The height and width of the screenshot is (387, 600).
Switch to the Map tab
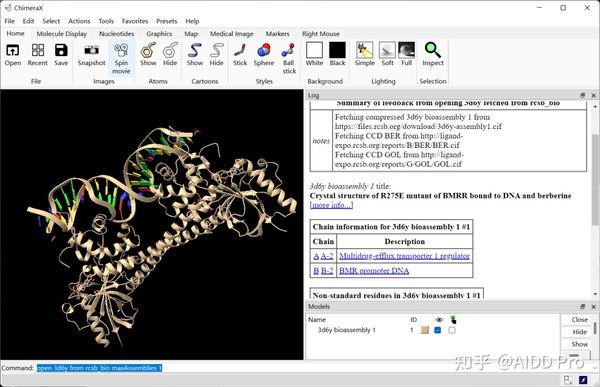coord(191,34)
